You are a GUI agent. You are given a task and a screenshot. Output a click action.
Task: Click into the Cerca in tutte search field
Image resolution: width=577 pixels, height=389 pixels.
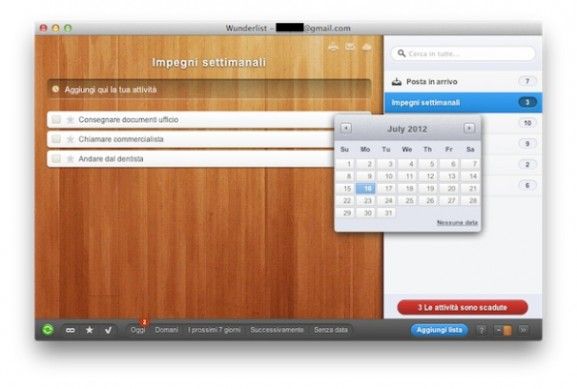463,54
